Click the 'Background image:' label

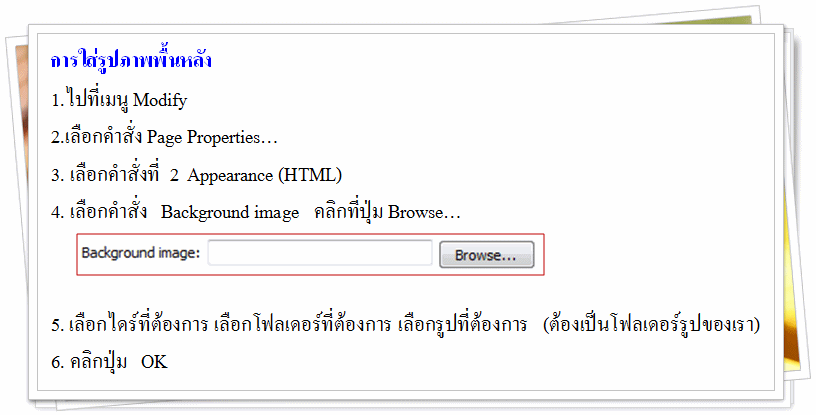click(x=141, y=253)
